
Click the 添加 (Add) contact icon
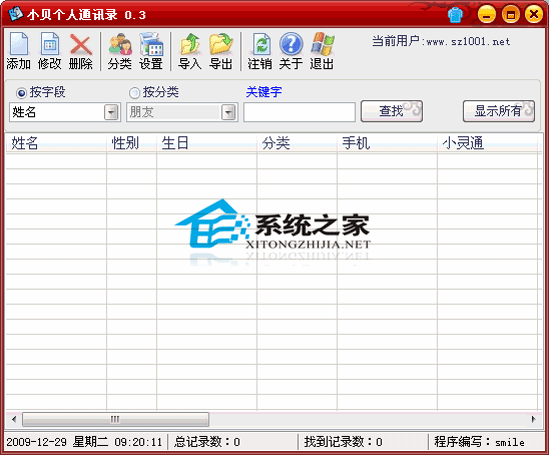pos(19,51)
